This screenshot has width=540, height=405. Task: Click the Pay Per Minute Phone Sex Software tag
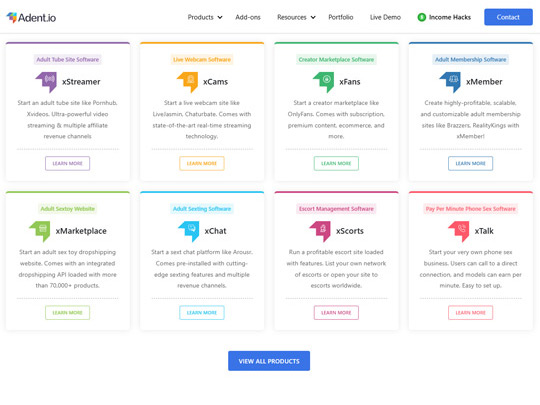[x=470, y=209]
